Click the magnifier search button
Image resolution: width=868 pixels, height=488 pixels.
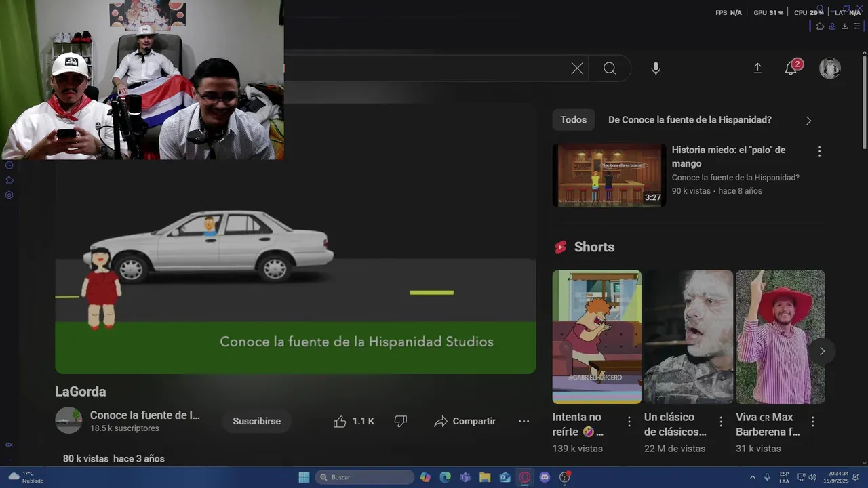[x=610, y=68]
